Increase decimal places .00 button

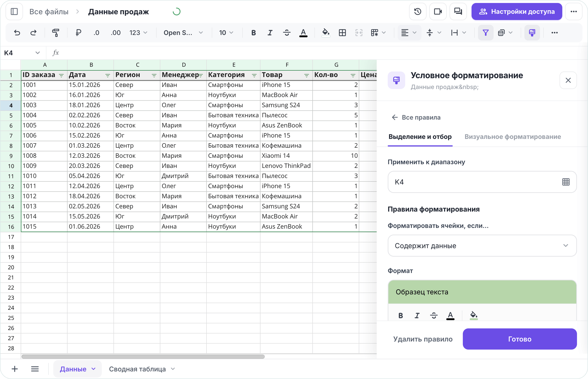116,33
